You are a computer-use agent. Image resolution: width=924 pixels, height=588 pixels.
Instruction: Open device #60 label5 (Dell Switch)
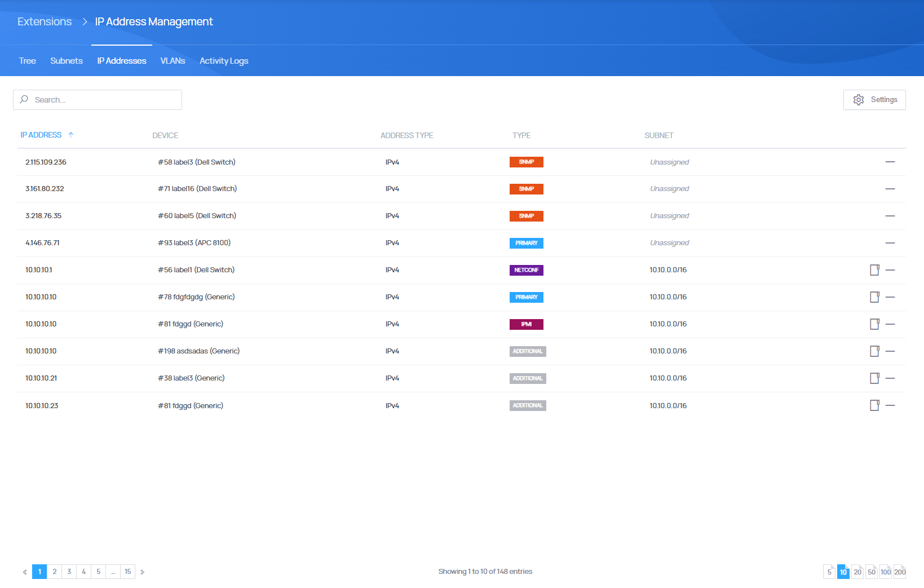[x=197, y=216]
